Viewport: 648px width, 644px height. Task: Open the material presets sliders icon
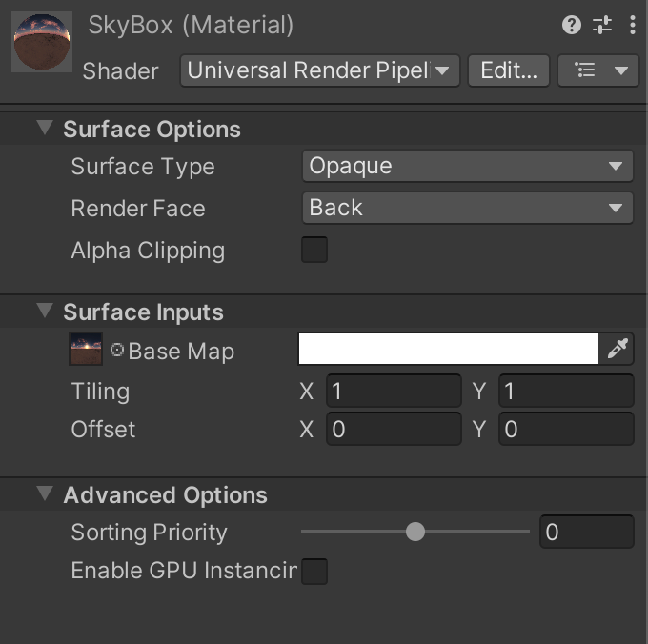click(x=602, y=25)
